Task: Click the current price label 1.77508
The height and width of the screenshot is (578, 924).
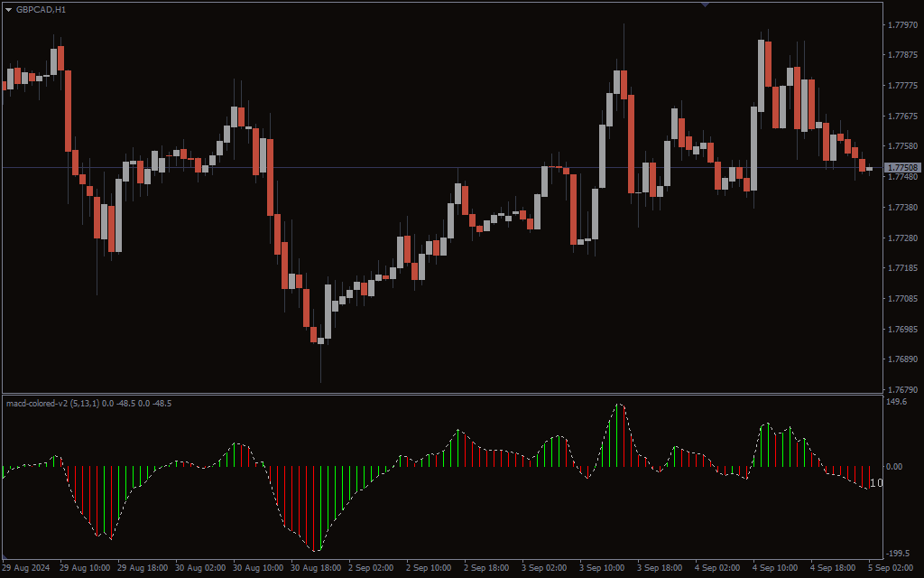Action: click(x=902, y=168)
